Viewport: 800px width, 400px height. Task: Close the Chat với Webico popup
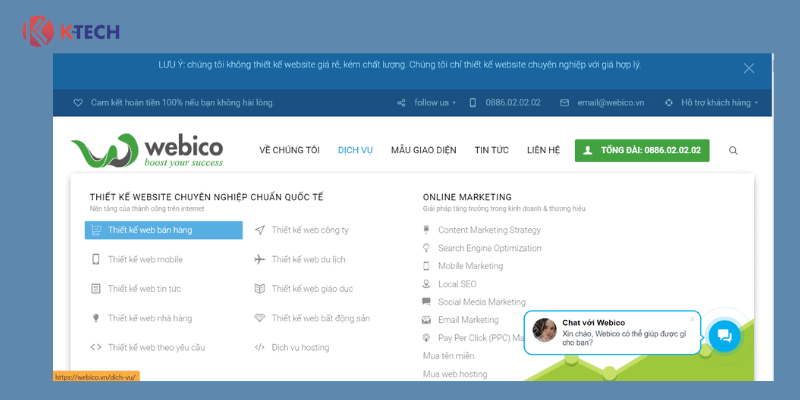tap(692, 319)
